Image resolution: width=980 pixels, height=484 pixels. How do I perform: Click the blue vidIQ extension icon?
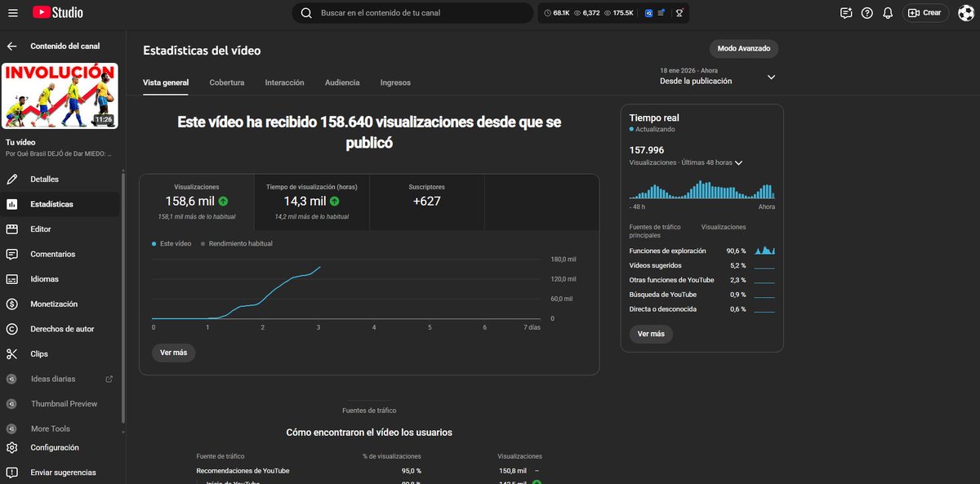click(648, 13)
